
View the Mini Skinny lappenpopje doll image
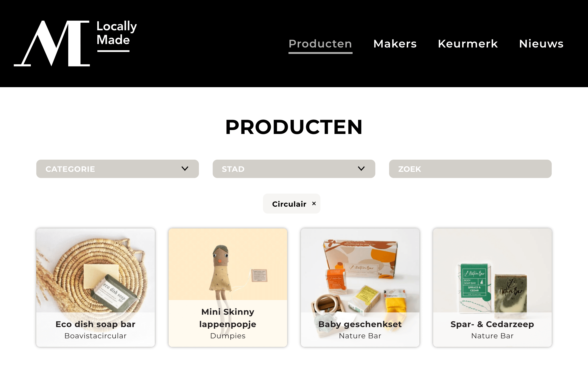coord(228,264)
